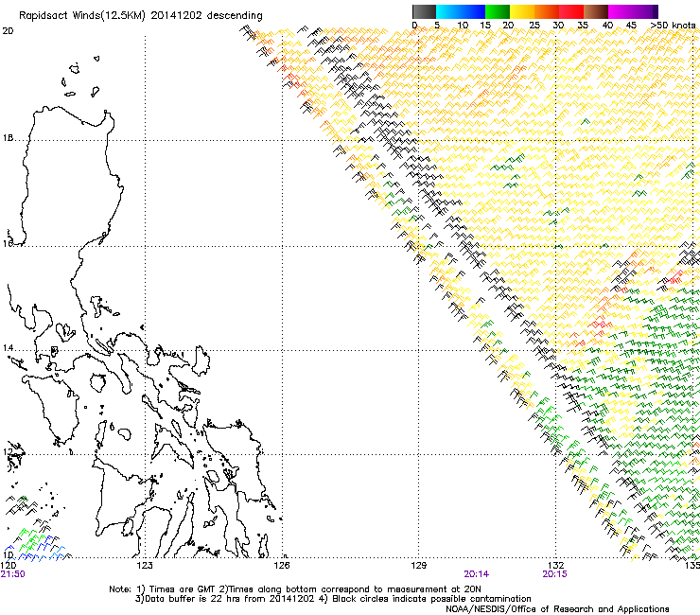Image resolution: width=700 pixels, height=615 pixels.
Task: Click the '25' legend scale label
Action: coord(534,25)
